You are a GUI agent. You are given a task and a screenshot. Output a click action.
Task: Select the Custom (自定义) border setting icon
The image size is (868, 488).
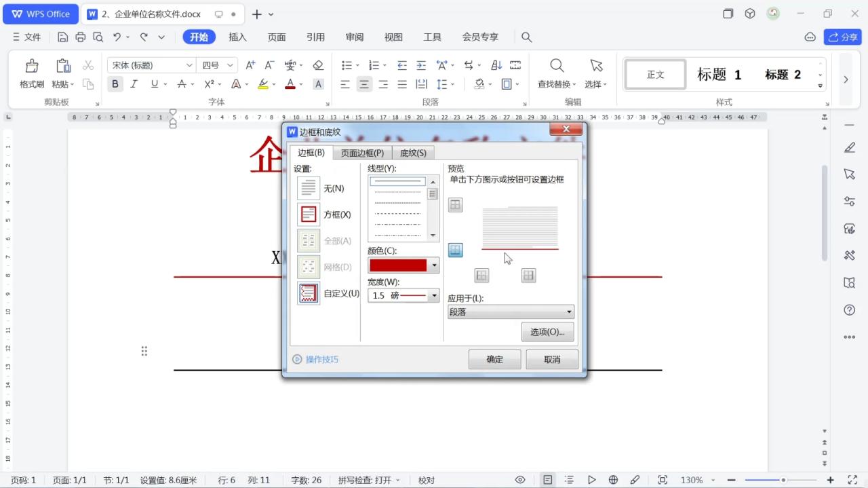(309, 293)
